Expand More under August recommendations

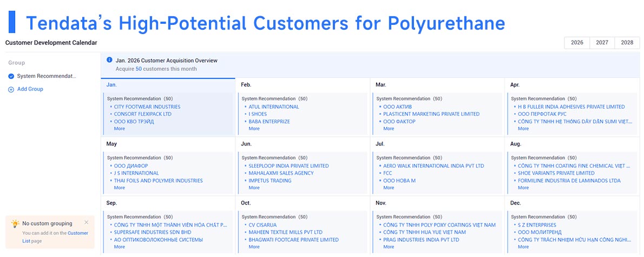coord(523,188)
